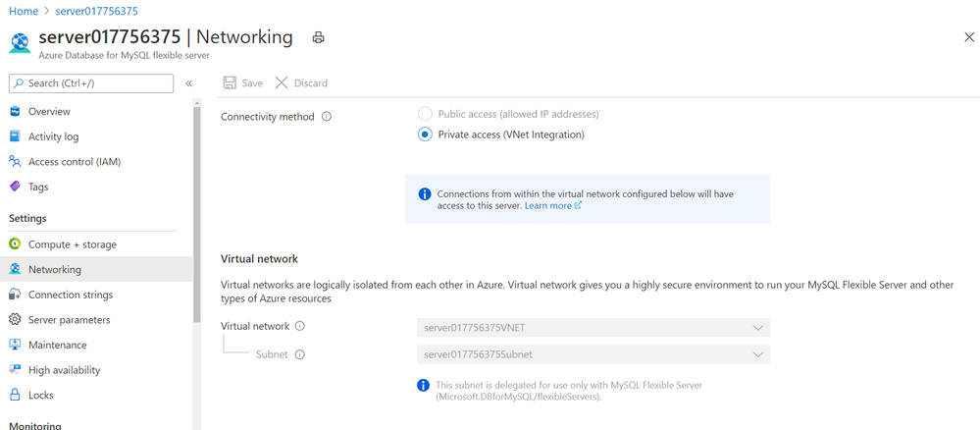Screen dimensions: 980x430
Task: Click the Access control (IAM) people icon
Action: [x=15, y=161]
